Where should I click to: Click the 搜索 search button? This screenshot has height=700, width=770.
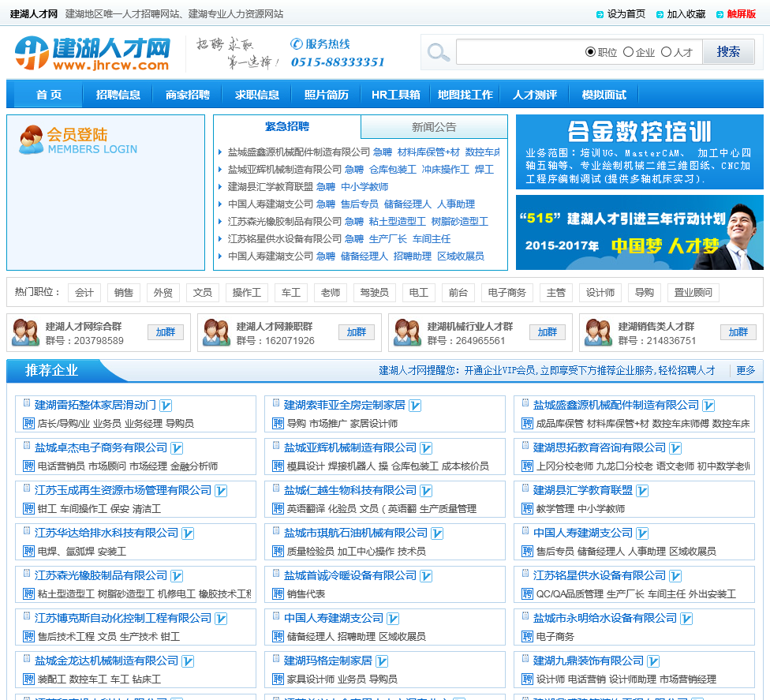[728, 52]
